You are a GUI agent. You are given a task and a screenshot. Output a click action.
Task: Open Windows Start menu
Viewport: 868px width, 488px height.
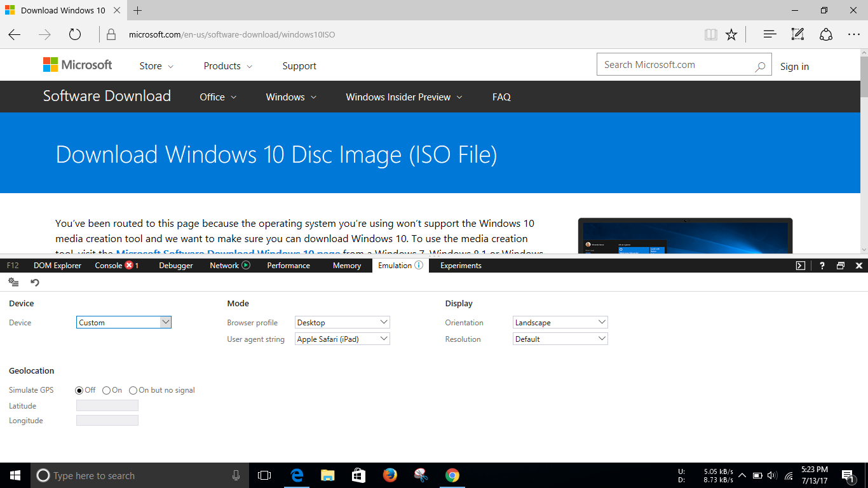(x=15, y=475)
